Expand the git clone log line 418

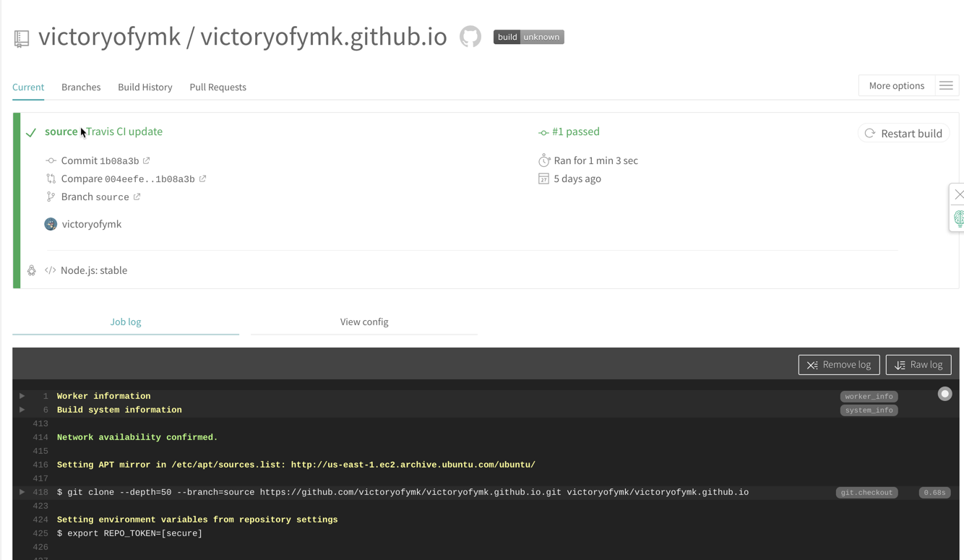click(x=22, y=492)
